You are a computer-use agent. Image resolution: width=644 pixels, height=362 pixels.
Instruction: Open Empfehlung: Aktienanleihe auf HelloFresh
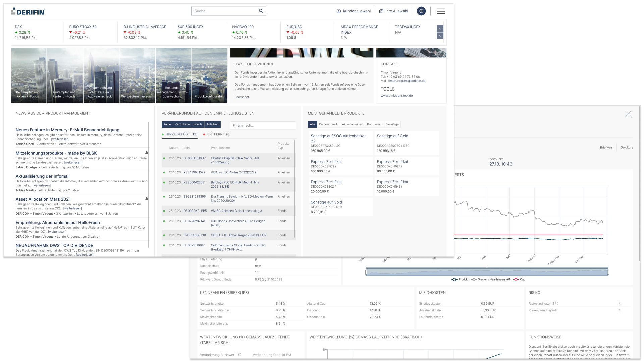click(x=58, y=222)
